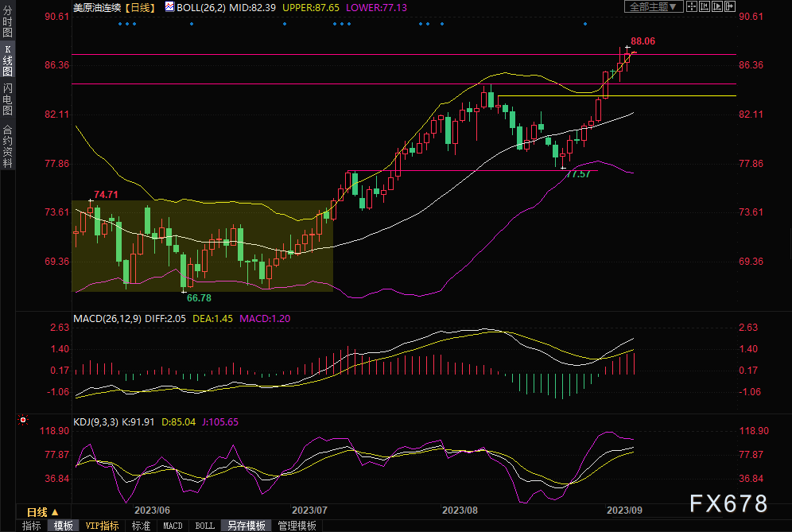Toggle the 模板 mode tab

click(63, 526)
